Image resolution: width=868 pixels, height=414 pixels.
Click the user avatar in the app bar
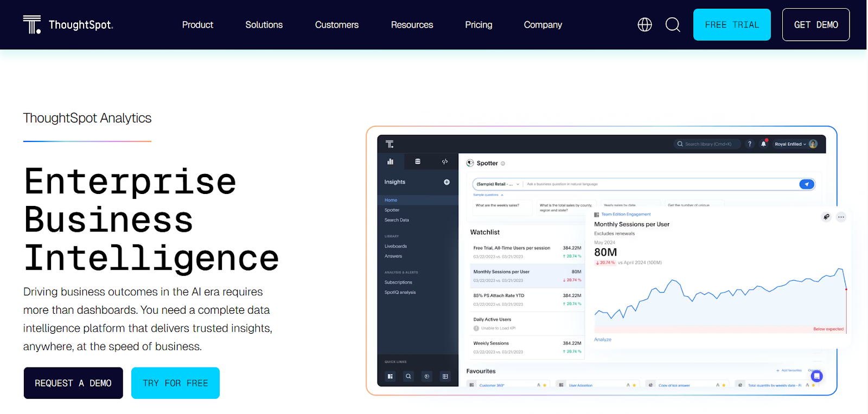pos(813,144)
